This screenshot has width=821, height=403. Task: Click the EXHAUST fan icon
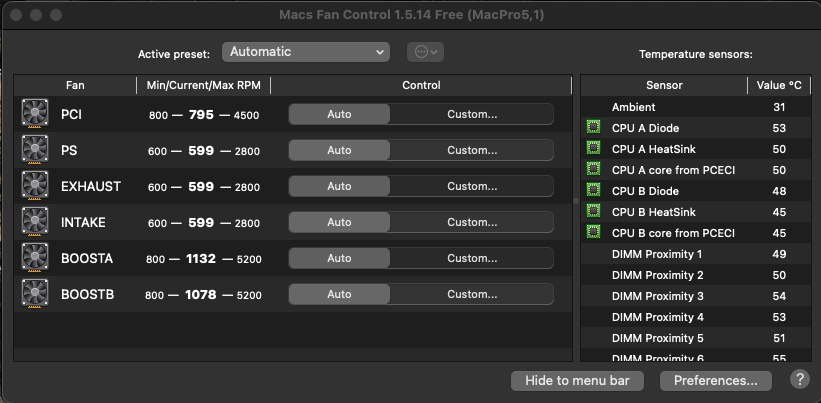(35, 186)
